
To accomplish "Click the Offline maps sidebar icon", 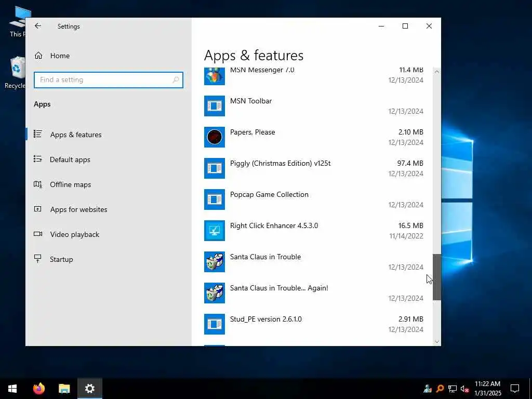I will (37, 184).
